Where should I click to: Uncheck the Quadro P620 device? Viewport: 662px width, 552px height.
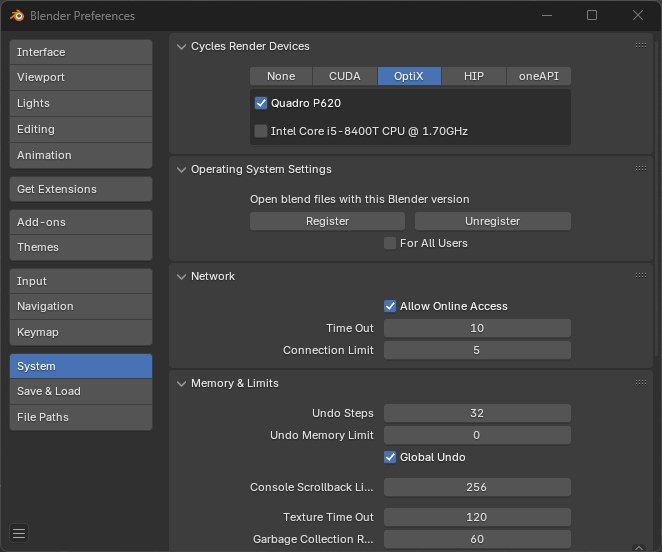pos(261,103)
